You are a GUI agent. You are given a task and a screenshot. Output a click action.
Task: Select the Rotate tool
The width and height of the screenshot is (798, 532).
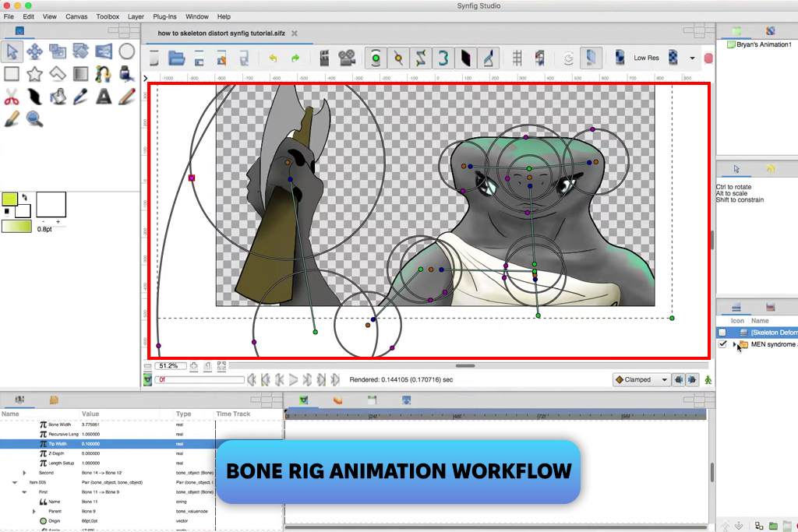(80, 51)
